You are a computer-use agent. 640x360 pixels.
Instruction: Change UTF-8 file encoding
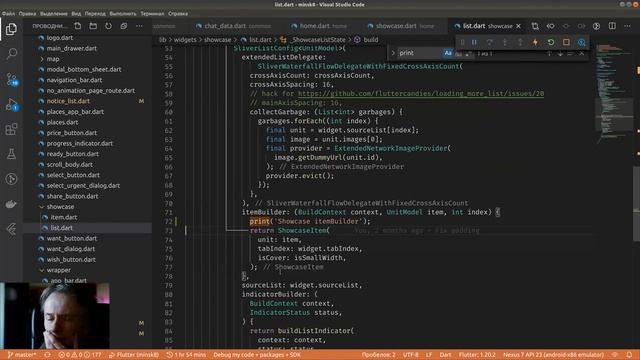point(411,355)
